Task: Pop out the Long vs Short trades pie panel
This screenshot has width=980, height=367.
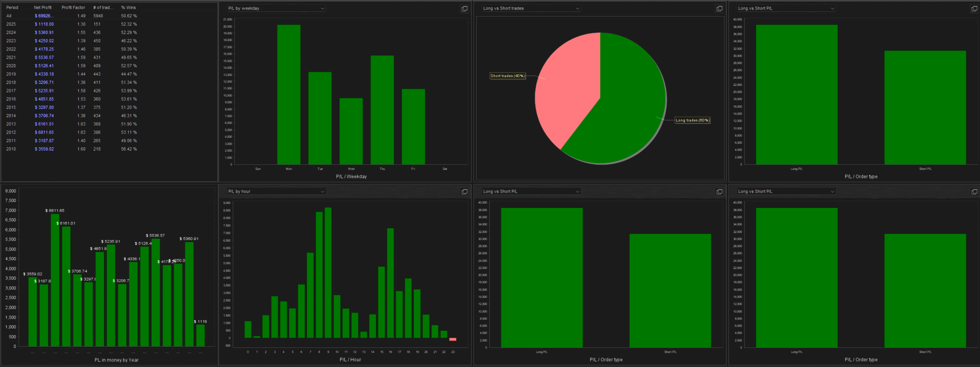Action: pyautogui.click(x=719, y=9)
